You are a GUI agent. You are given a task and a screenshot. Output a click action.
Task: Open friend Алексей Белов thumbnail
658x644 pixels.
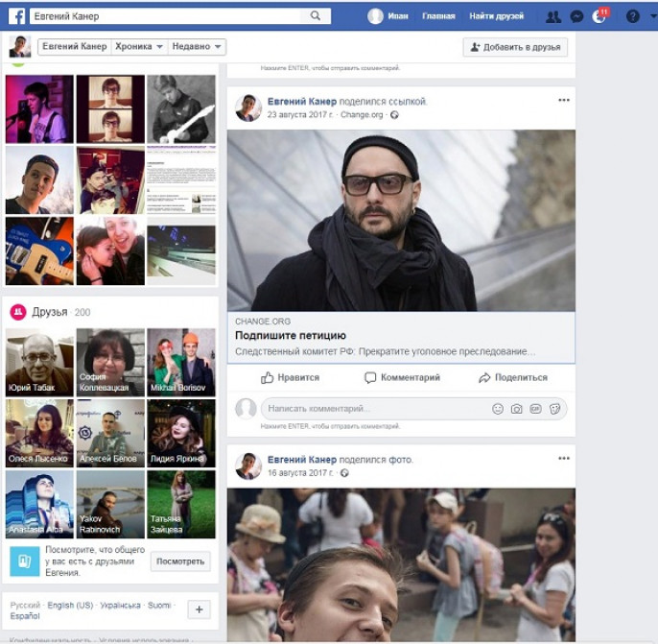(x=110, y=433)
